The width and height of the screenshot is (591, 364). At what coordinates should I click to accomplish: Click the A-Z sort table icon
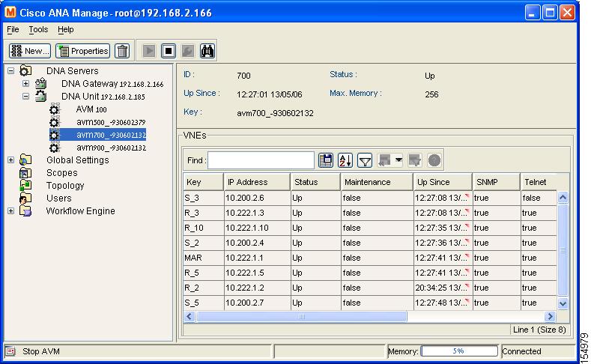click(x=345, y=160)
